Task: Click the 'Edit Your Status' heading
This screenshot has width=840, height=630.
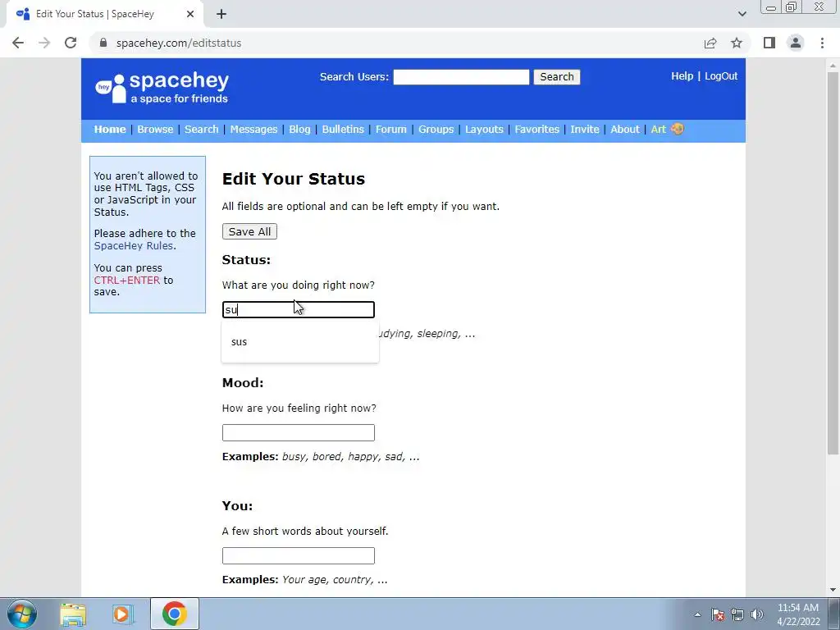Action: 294,179
